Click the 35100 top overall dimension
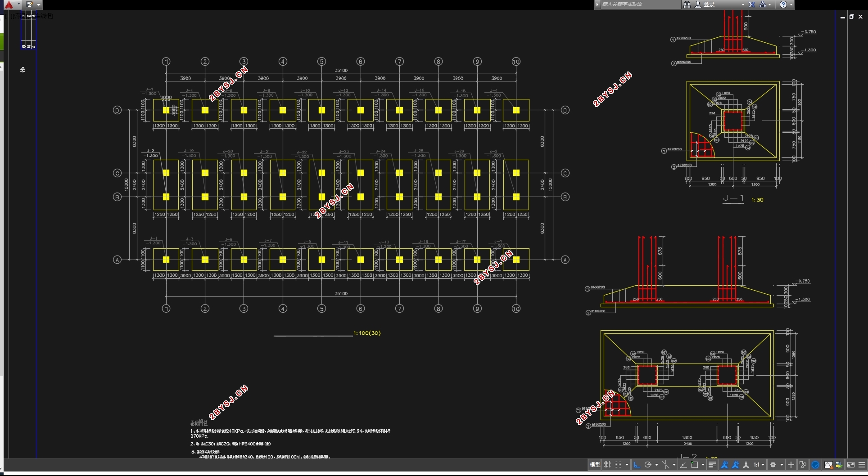This screenshot has width=868, height=476. 341,71
